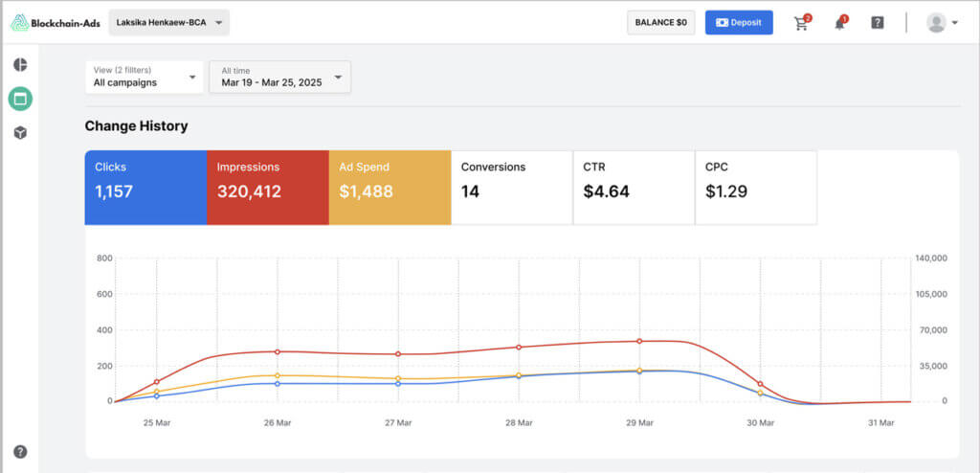The width and height of the screenshot is (980, 473).
Task: Click the 29 Mar axis label
Action: (x=639, y=423)
